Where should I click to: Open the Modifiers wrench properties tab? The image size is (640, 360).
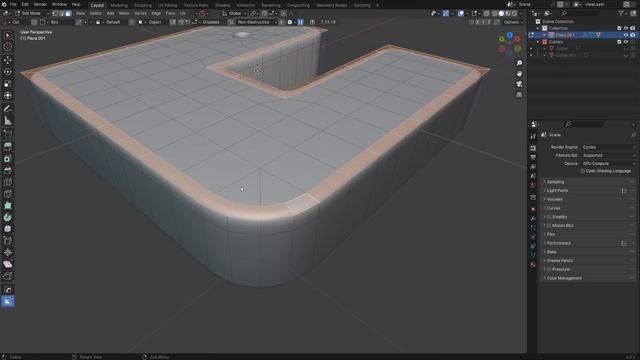pyautogui.click(x=533, y=218)
